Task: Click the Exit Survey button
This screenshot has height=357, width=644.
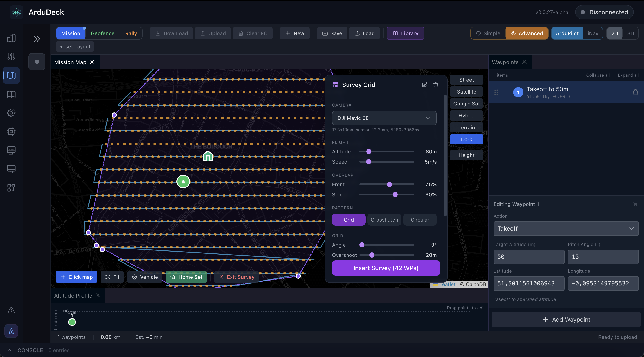Action: [x=237, y=277]
